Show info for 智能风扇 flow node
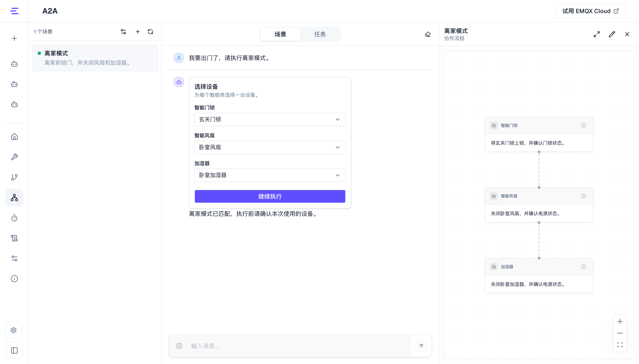 pos(584,196)
